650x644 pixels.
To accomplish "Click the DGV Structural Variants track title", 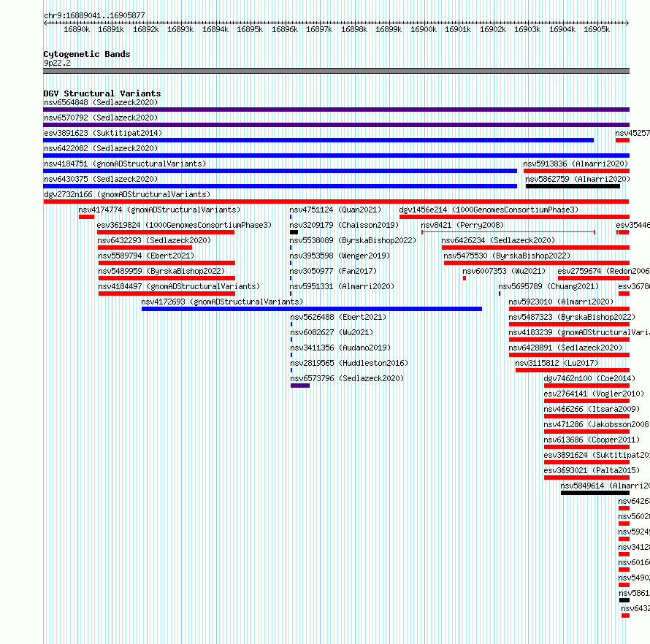I will 102,93.
